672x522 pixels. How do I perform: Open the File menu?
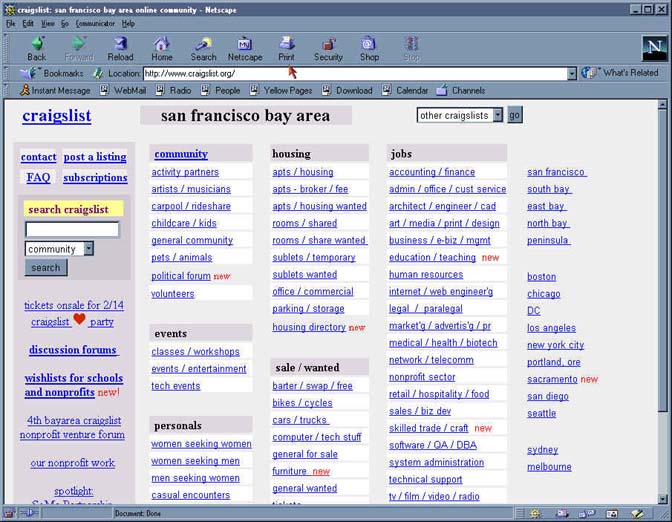[x=11, y=24]
